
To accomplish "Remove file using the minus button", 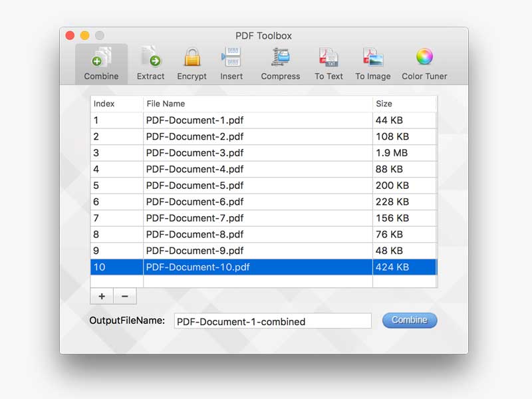I will click(x=125, y=296).
